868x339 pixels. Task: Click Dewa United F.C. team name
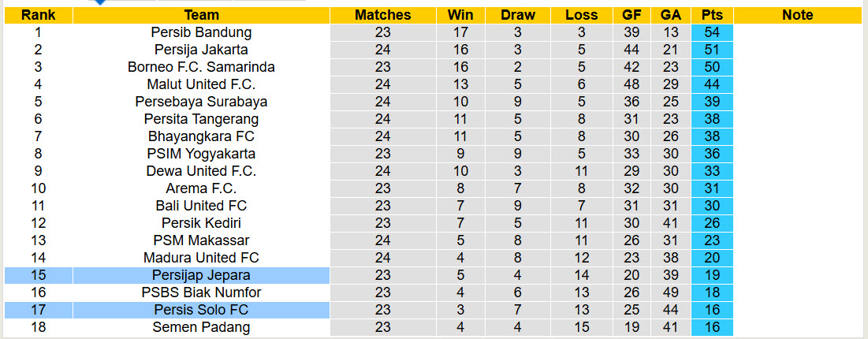pyautogui.click(x=201, y=171)
